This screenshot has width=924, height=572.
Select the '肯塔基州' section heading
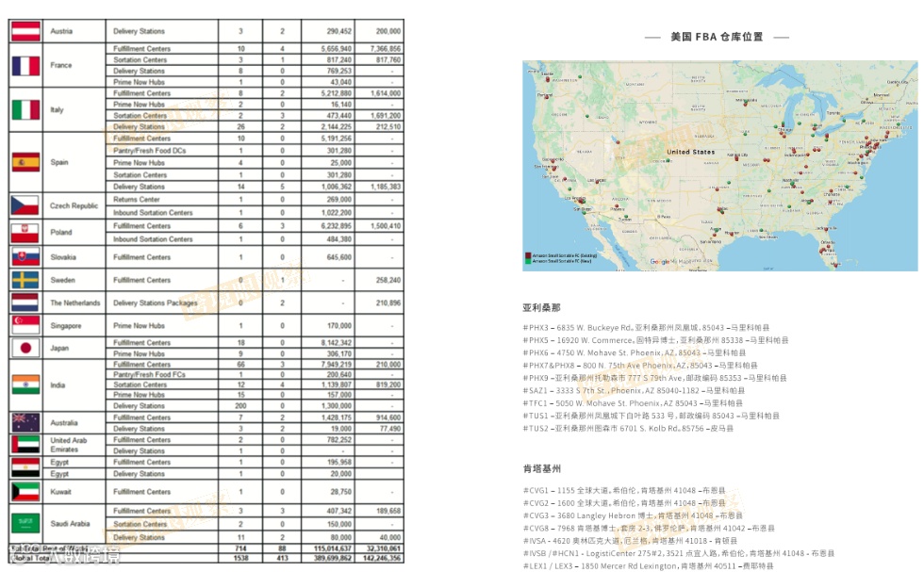[x=541, y=469]
